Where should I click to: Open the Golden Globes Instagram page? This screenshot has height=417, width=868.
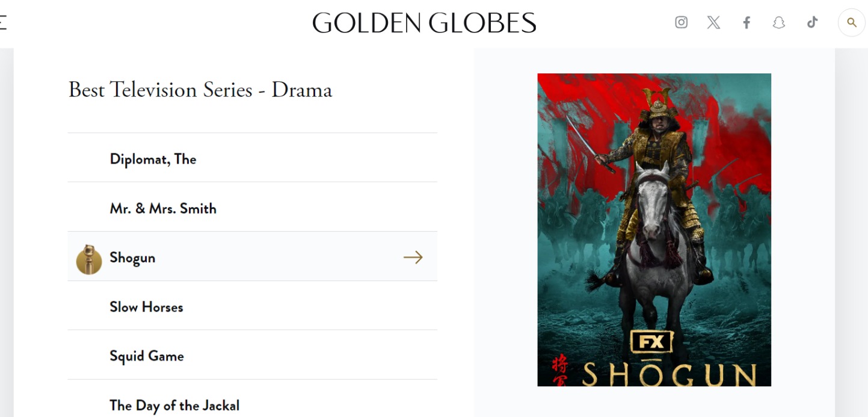click(x=681, y=22)
